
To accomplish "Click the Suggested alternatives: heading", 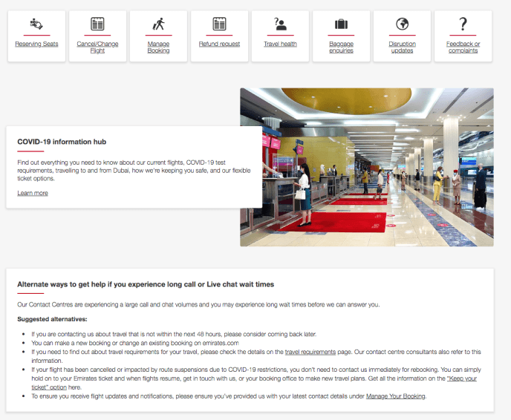I will click(x=52, y=319).
